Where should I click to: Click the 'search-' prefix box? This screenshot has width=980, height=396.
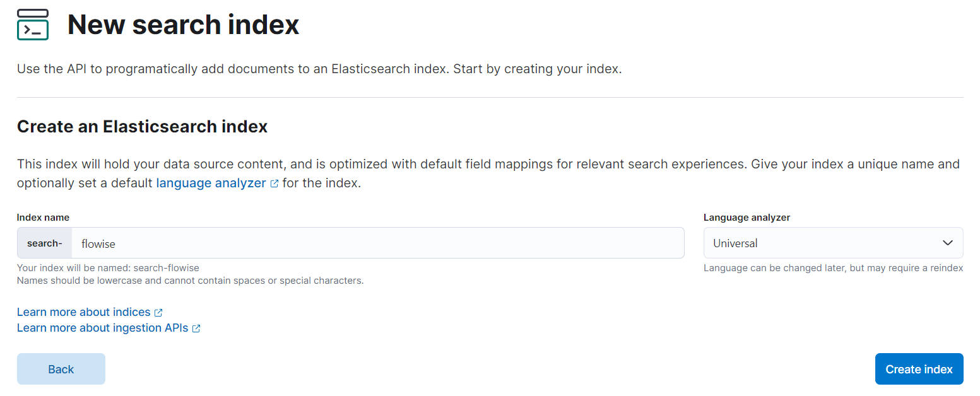click(45, 243)
